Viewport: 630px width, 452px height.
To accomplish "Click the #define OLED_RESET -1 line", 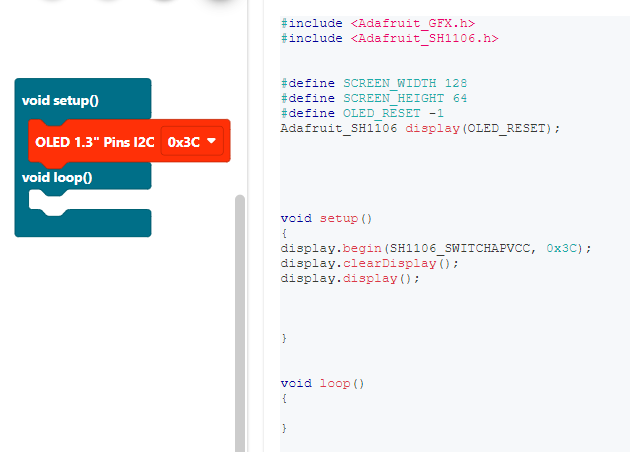I will click(362, 113).
